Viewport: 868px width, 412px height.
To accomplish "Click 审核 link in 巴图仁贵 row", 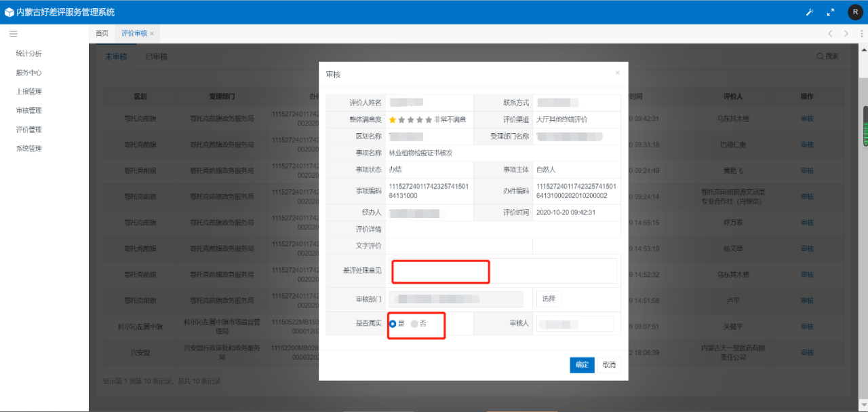I will click(x=807, y=145).
